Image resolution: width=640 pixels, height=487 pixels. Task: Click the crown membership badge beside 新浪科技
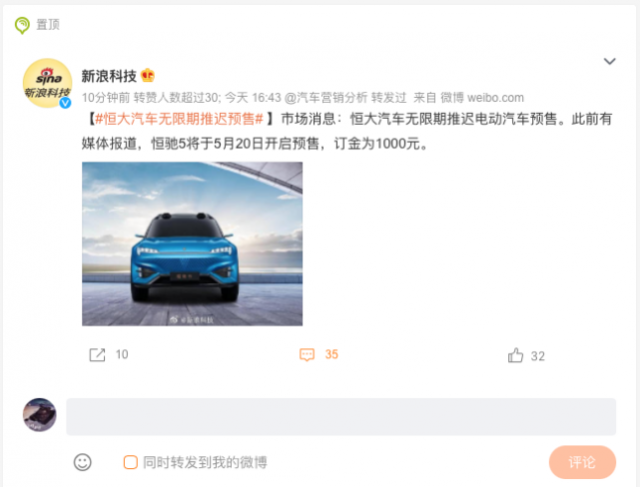point(148,76)
